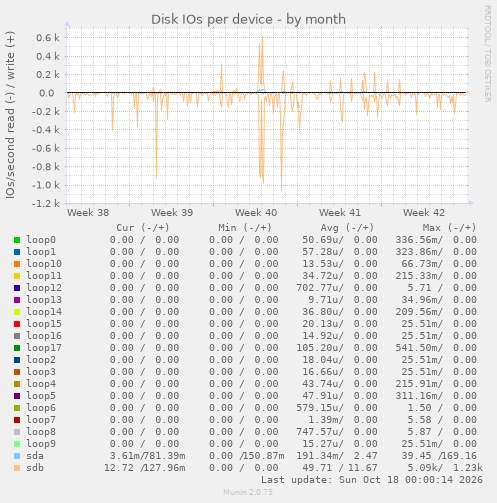The image size is (497, 503).
Task: Click the loop10 orange legend swatch
Action: 17,264
